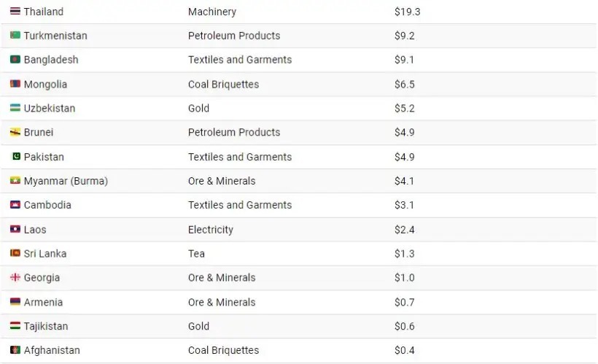
Task: Select the $19.3 value cell
Action: pyautogui.click(x=408, y=12)
